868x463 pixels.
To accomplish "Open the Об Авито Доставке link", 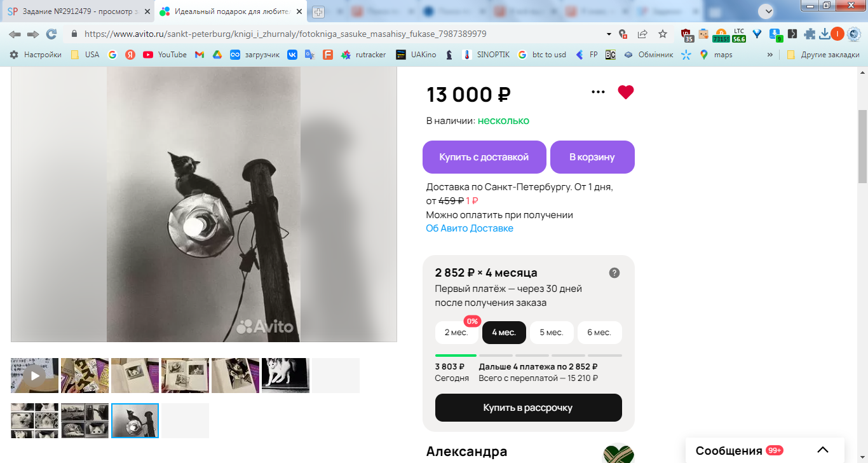I will 470,228.
